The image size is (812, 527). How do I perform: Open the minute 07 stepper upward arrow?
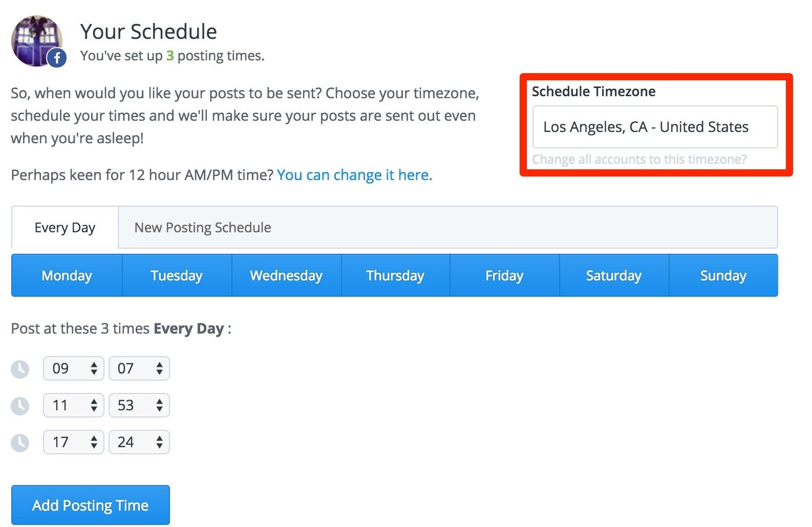coord(159,364)
